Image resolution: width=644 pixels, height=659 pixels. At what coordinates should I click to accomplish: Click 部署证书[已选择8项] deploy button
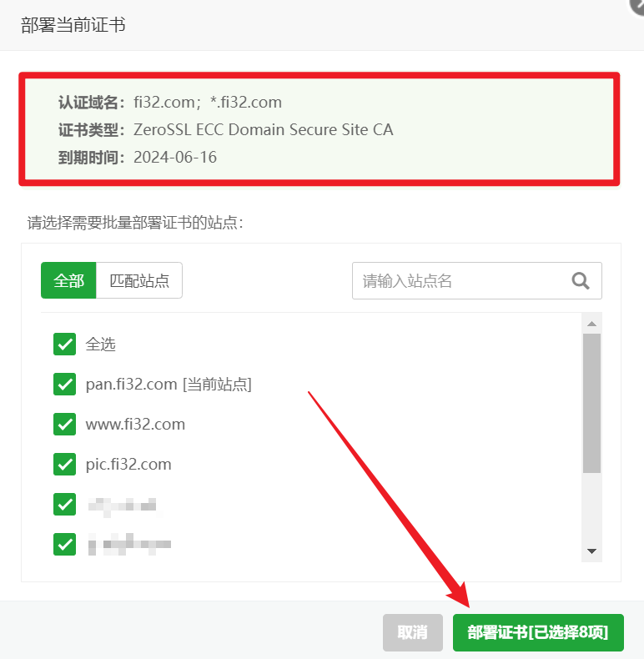coord(538,632)
